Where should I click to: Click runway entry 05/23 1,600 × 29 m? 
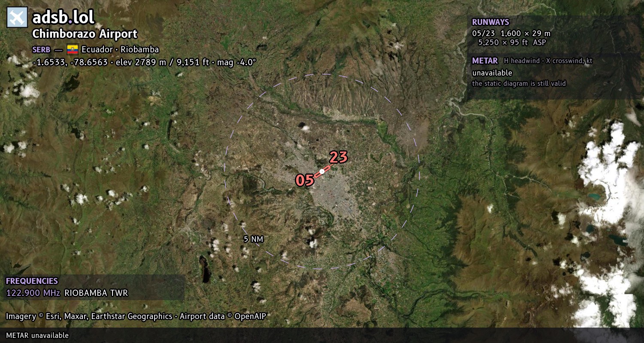(511, 33)
